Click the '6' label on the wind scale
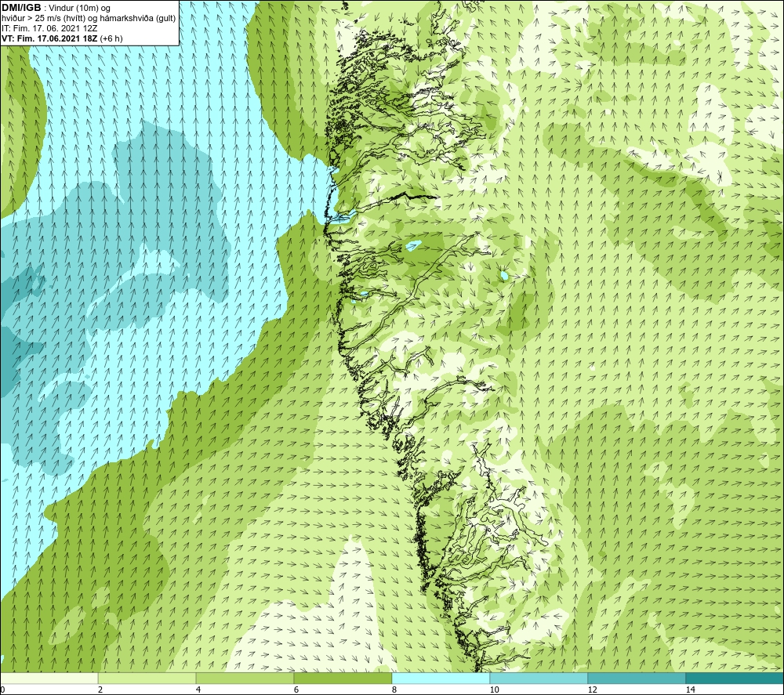The image size is (784, 695). click(x=296, y=690)
